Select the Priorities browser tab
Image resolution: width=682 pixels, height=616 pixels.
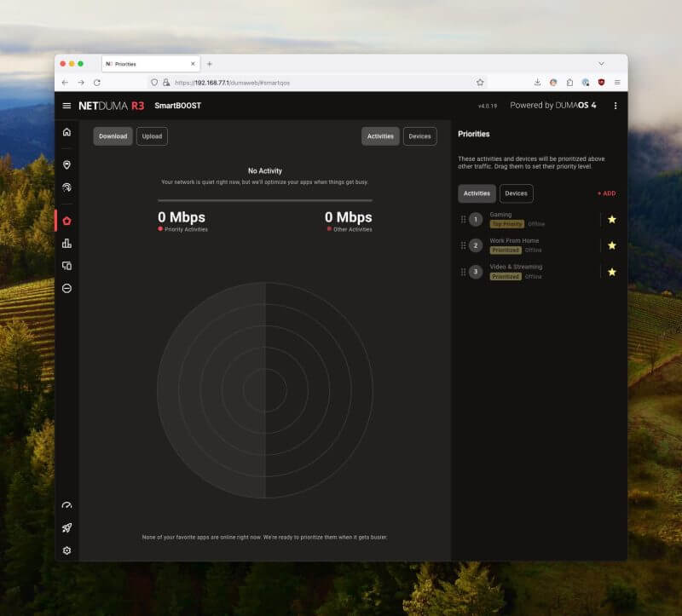(x=150, y=64)
